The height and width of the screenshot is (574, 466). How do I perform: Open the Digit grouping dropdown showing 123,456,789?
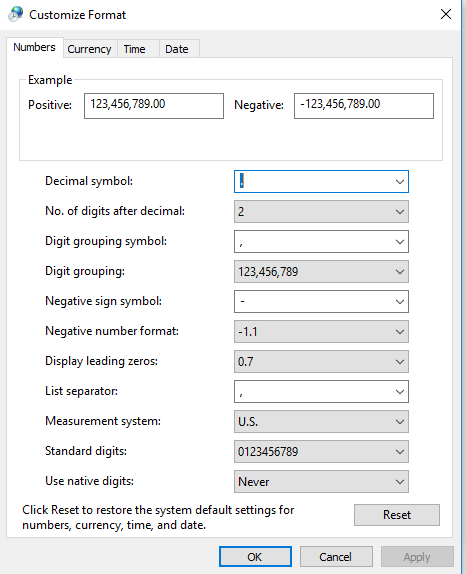click(x=321, y=272)
